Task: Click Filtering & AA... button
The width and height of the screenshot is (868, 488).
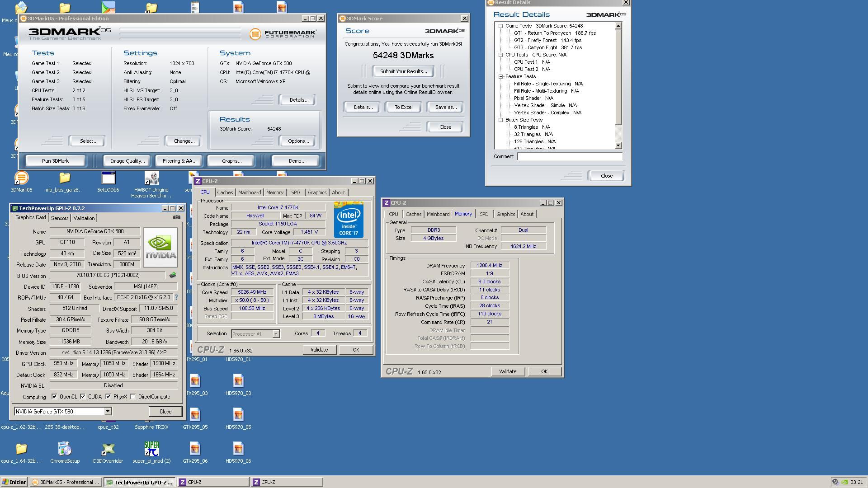Action: pyautogui.click(x=179, y=161)
